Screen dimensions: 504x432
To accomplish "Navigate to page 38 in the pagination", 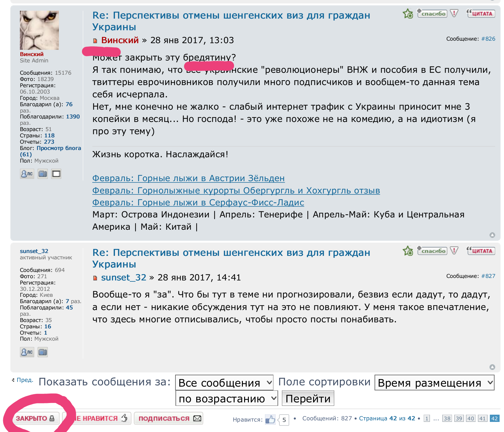I will pyautogui.click(x=447, y=418).
